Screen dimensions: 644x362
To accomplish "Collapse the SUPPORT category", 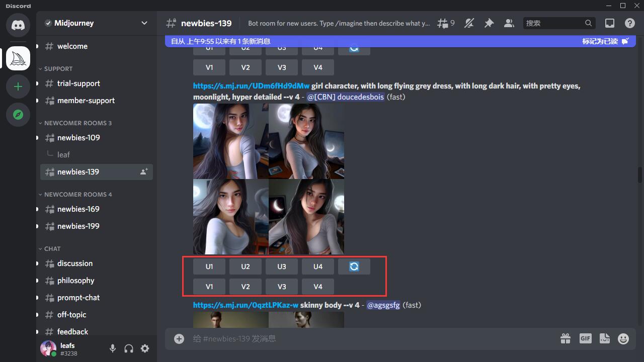I will point(58,69).
